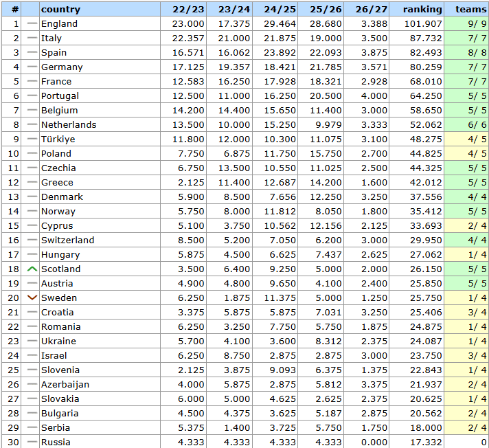The height and width of the screenshot is (448, 489).
Task: Click Greece's 22/23 value 2.125
Action: [191, 183]
